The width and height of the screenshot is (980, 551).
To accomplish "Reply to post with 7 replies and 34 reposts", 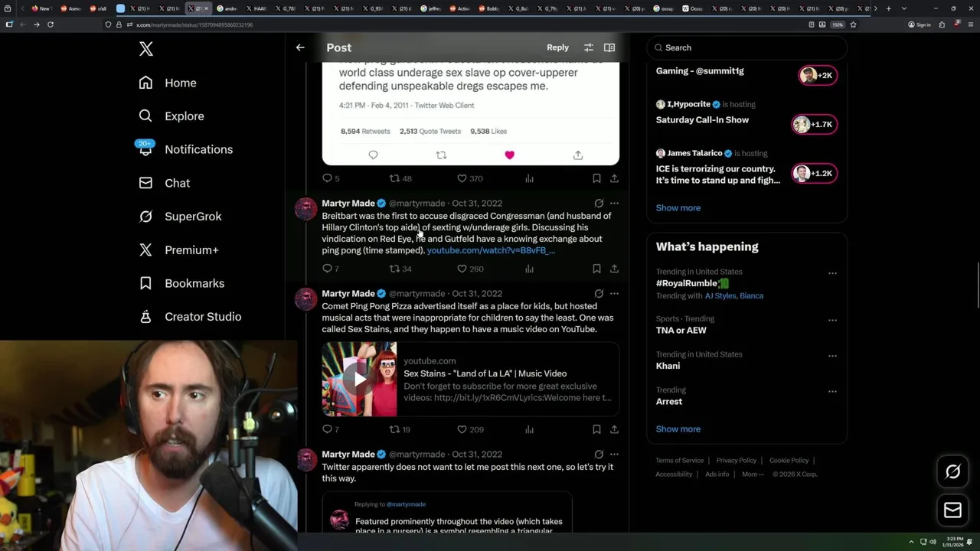I will tap(331, 269).
